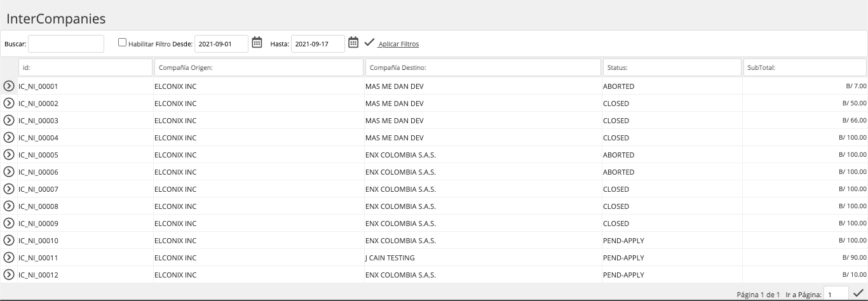Screen dimensions: 868x301
Task: Open the Desde date calendar picker
Action: pos(257,43)
